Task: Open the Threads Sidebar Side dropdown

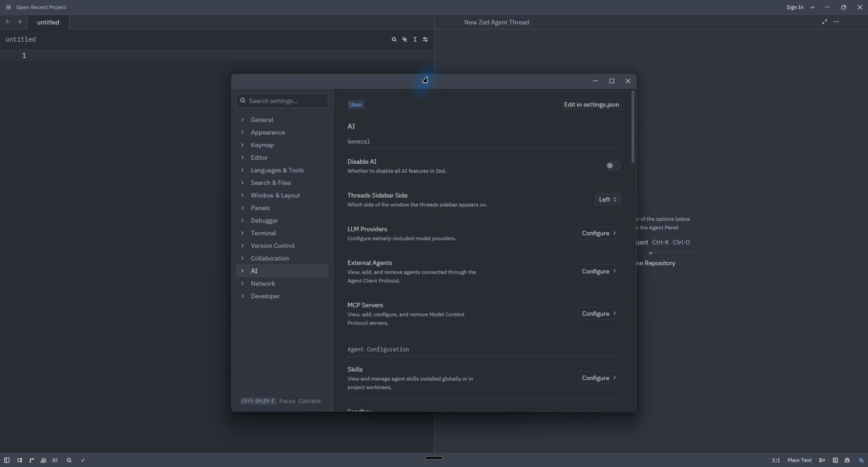Action: (x=608, y=200)
